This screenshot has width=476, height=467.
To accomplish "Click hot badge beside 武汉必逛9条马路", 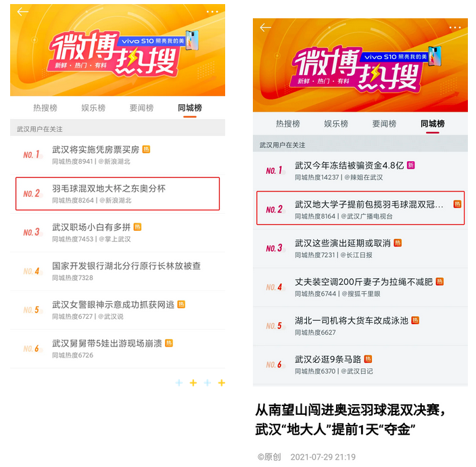I will pos(368,359).
